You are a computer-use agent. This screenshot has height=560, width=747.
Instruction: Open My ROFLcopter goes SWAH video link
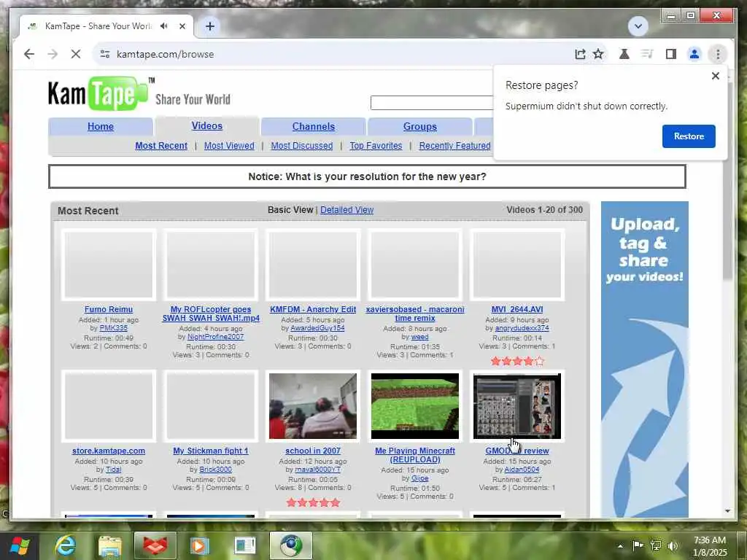(211, 314)
